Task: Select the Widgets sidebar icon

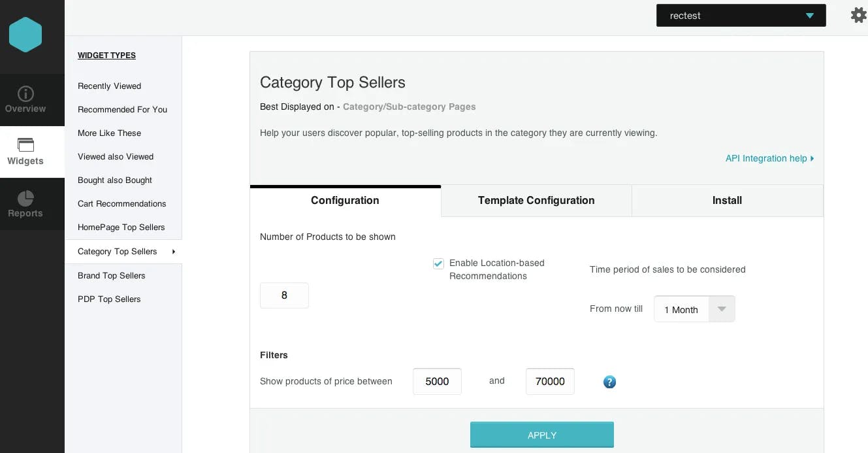Action: (25, 144)
